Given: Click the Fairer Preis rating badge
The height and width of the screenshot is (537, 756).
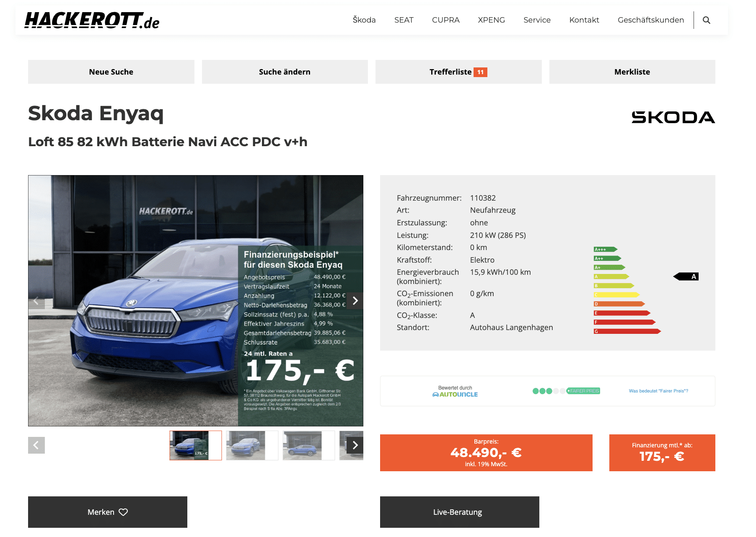Looking at the screenshot, I should 583,391.
